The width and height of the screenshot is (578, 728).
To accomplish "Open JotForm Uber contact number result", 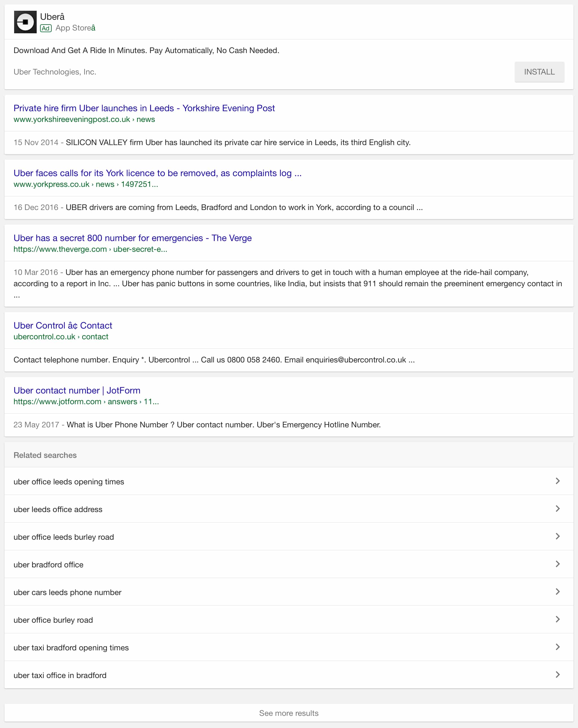I will coord(77,390).
